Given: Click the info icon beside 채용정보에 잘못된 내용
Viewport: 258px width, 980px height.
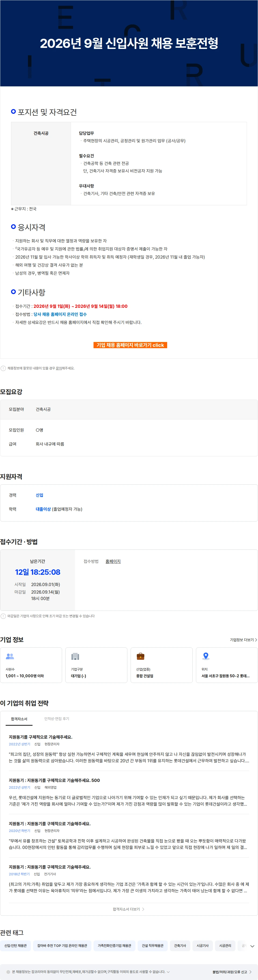Looking at the screenshot, I should (3, 368).
